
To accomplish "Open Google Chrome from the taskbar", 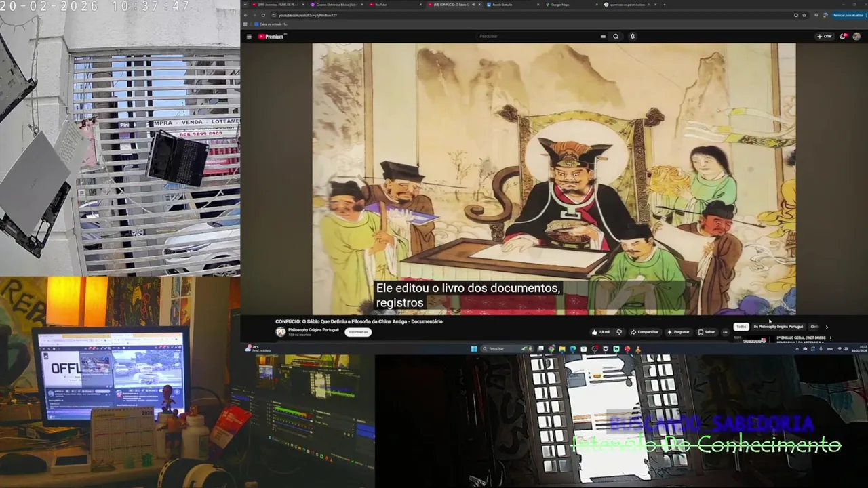I will 551,348.
